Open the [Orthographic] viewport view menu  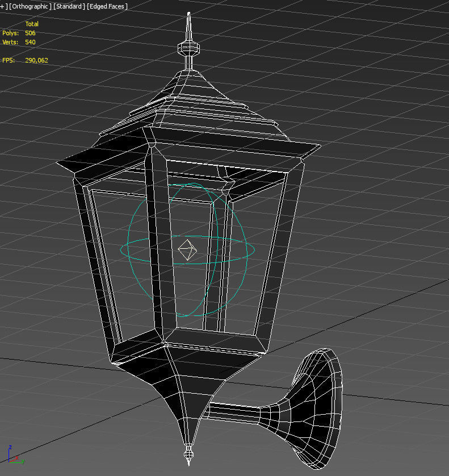(30, 6)
